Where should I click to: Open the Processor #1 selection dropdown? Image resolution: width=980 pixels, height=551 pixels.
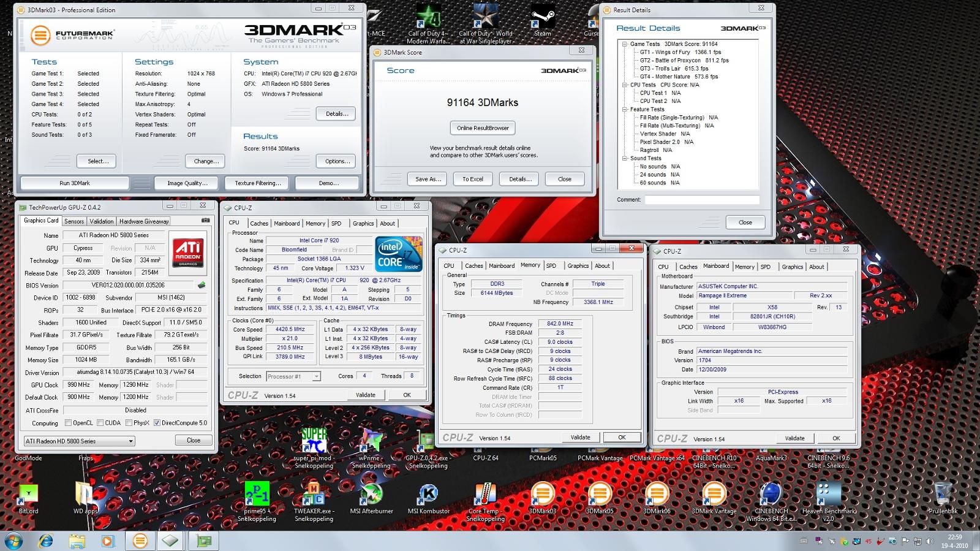293,376
